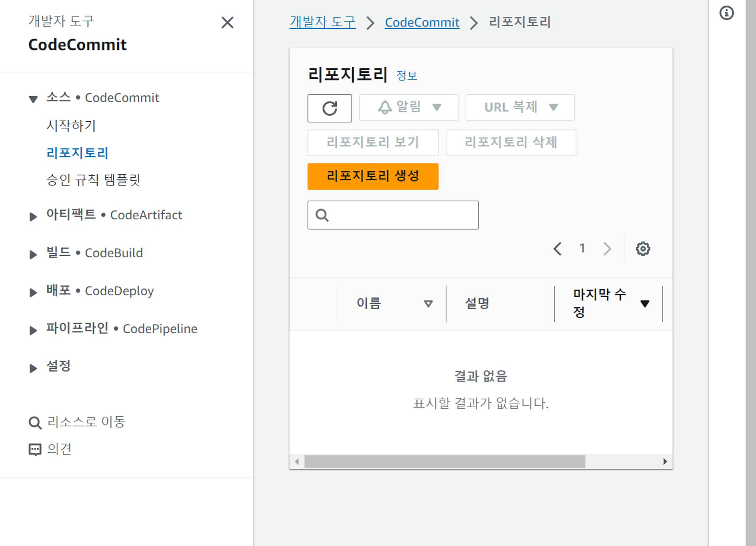Click the repository search input field
The image size is (756, 546).
393,215
